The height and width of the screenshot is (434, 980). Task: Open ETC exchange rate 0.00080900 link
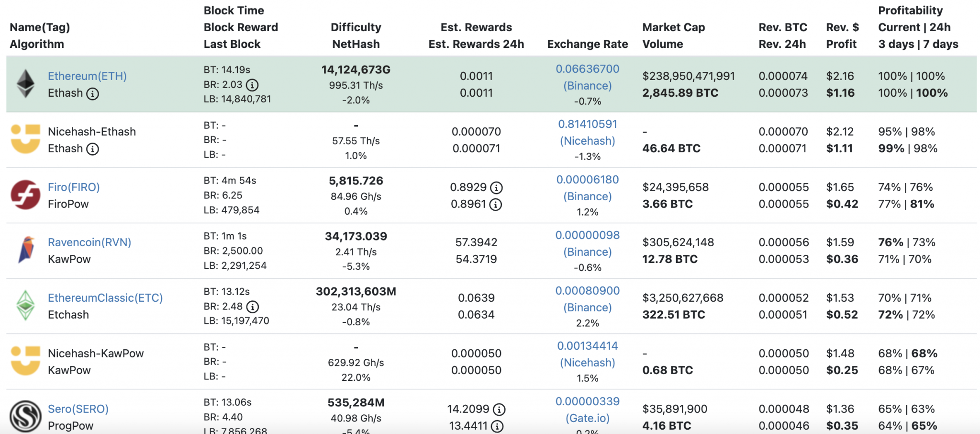click(x=588, y=291)
